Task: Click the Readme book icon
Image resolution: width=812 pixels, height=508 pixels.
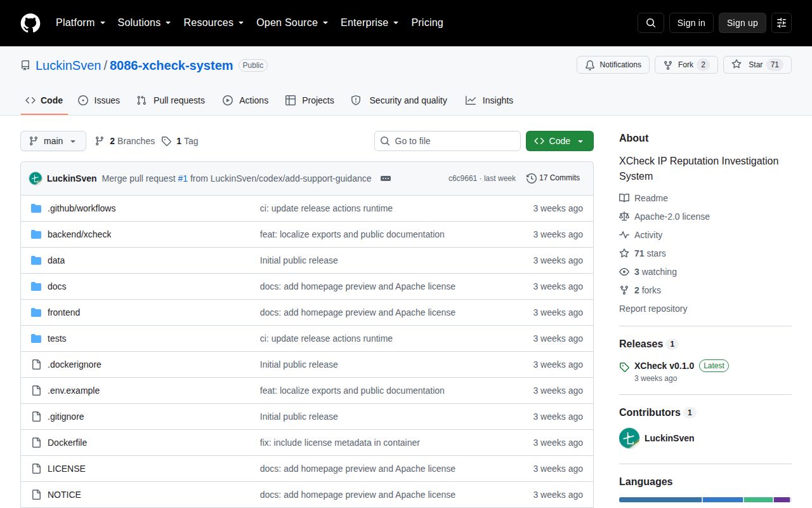Action: click(x=624, y=198)
